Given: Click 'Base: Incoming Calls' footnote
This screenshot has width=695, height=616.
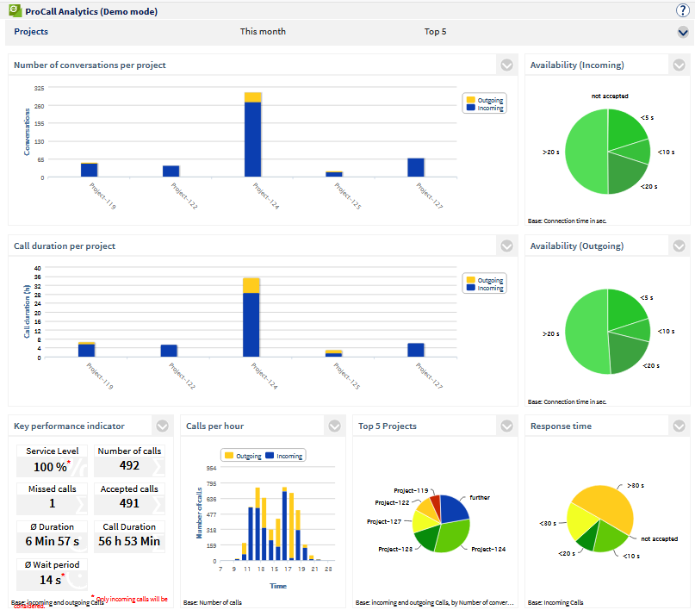Looking at the screenshot, I should (x=555, y=602).
